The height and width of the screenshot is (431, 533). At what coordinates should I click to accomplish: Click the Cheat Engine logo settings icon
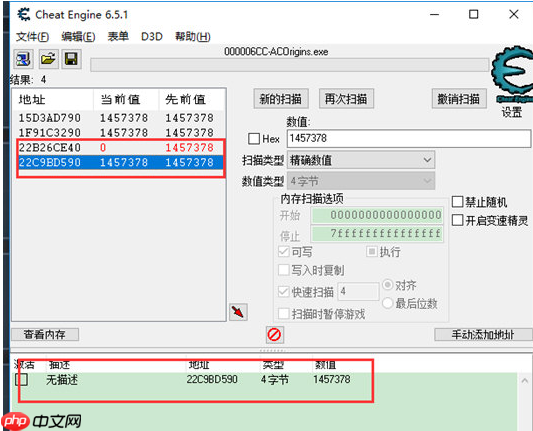coord(512,74)
